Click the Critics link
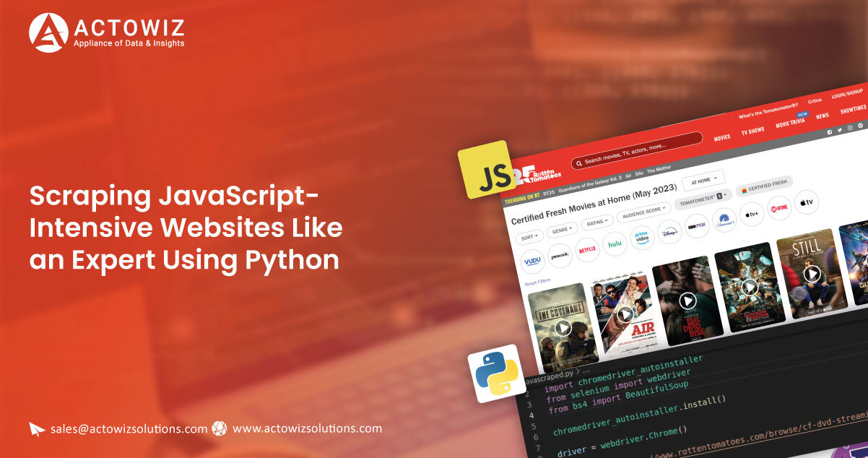This screenshot has width=868, height=458. click(815, 100)
